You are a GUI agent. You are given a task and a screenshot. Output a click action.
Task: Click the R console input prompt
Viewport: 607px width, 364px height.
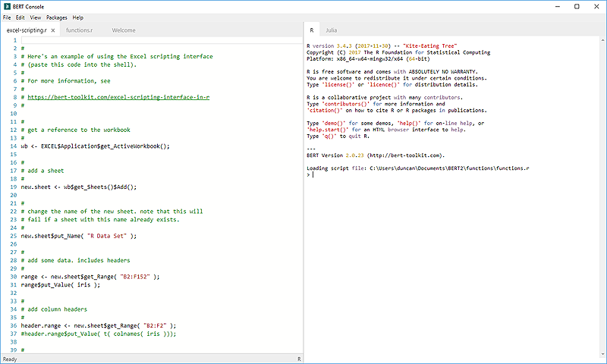click(313, 175)
